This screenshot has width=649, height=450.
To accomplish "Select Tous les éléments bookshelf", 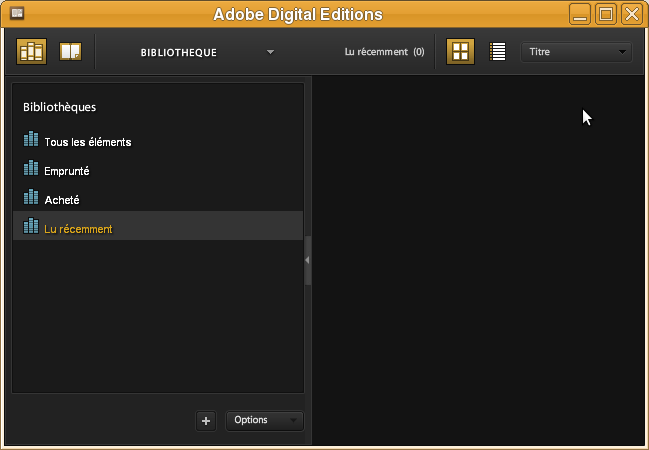I will [158, 141].
